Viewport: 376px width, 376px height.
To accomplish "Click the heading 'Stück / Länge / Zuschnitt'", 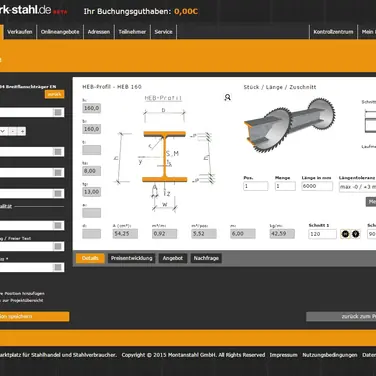I will pos(280,87).
